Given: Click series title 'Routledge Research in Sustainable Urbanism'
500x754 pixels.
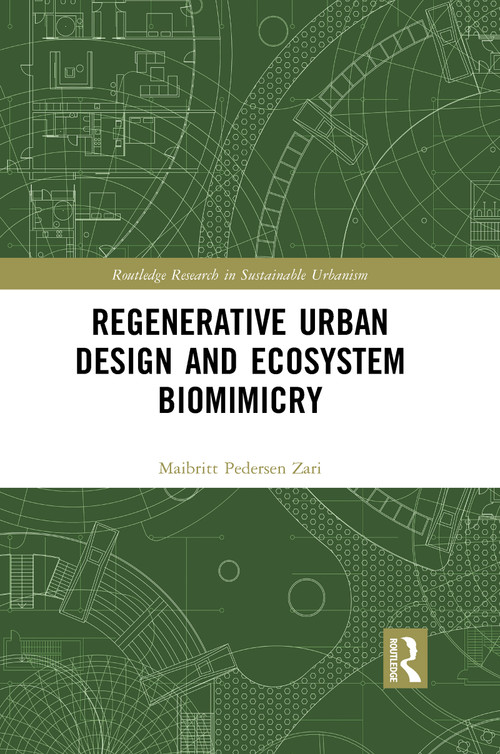Looking at the screenshot, I should pos(240,275).
